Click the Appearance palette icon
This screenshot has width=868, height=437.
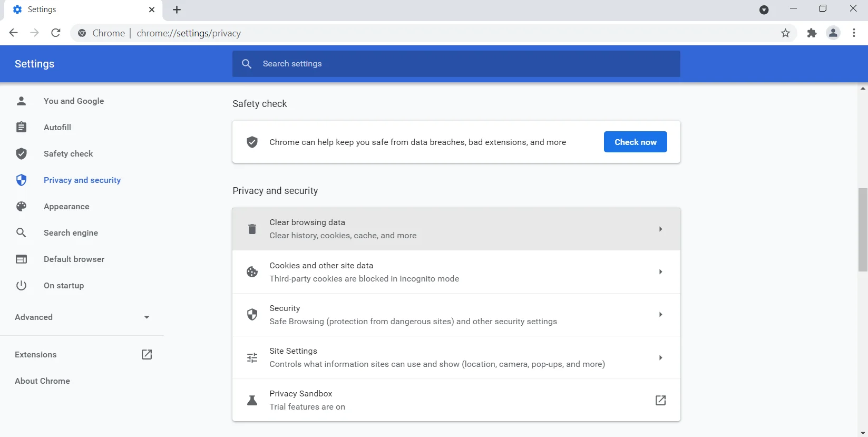pyautogui.click(x=21, y=206)
